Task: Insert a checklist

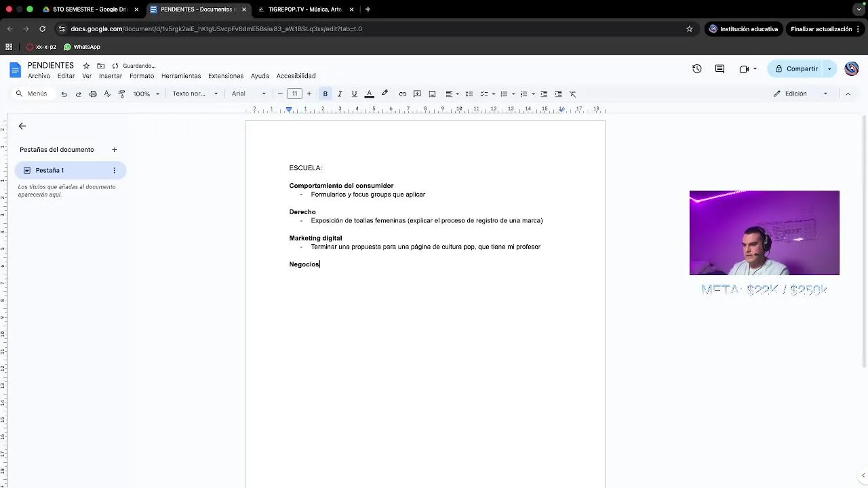Action: coord(484,94)
